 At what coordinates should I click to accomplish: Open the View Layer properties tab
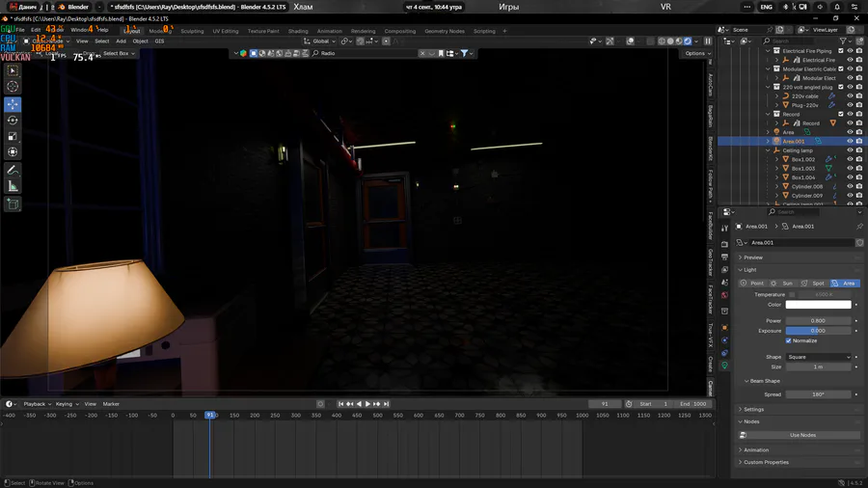pos(724,270)
